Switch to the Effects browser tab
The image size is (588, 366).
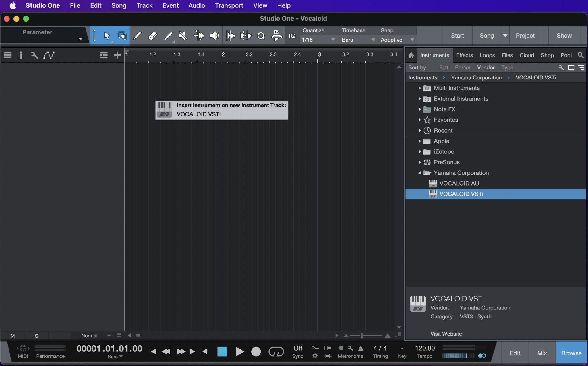[464, 55]
